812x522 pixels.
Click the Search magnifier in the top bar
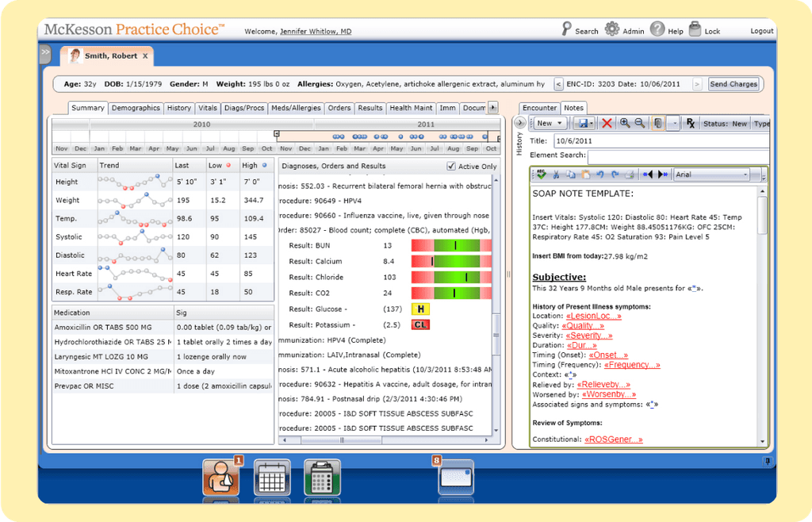click(567, 29)
